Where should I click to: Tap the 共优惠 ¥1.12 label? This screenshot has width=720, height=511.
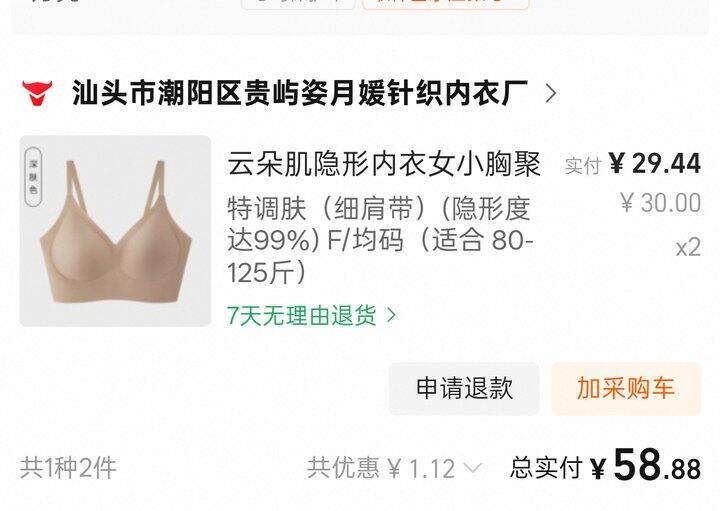tap(381, 468)
